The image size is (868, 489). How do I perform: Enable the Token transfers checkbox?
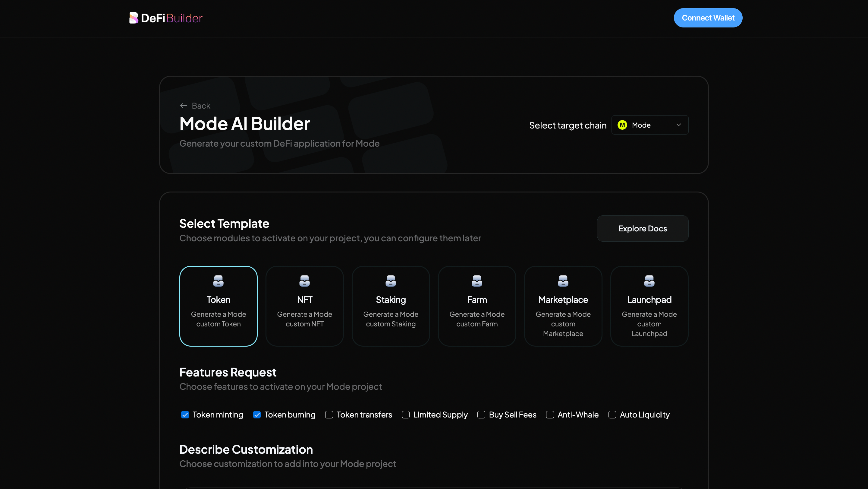point(329,415)
